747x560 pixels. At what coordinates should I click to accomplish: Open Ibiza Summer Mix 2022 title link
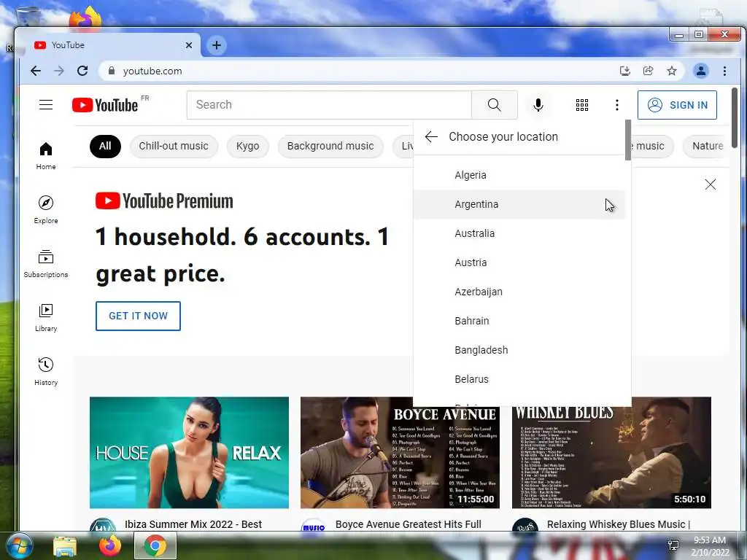coord(193,524)
